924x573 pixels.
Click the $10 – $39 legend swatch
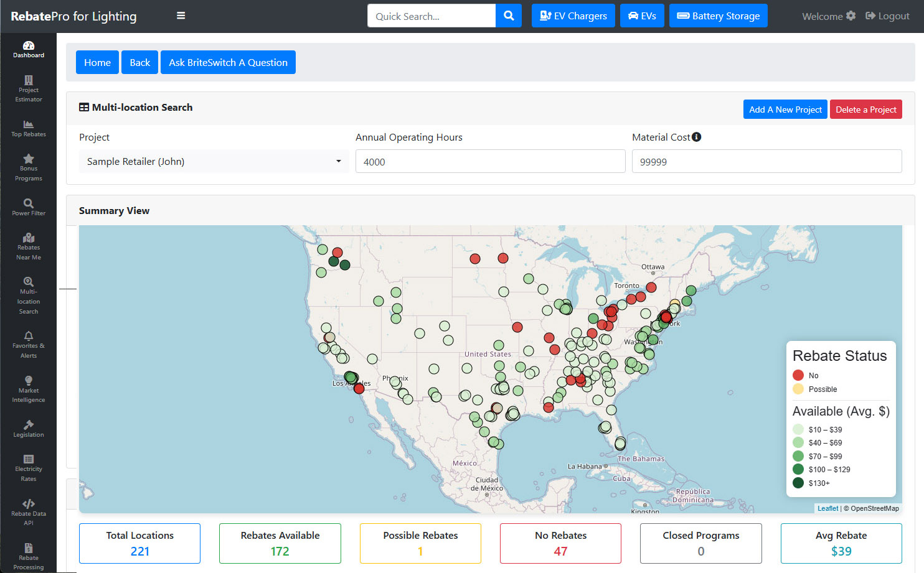[798, 429]
